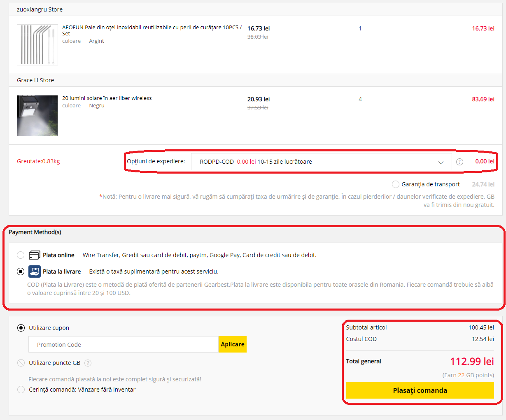Image resolution: width=506 pixels, height=420 pixels.
Task: Click the Promotion Code input field
Action: (123, 345)
